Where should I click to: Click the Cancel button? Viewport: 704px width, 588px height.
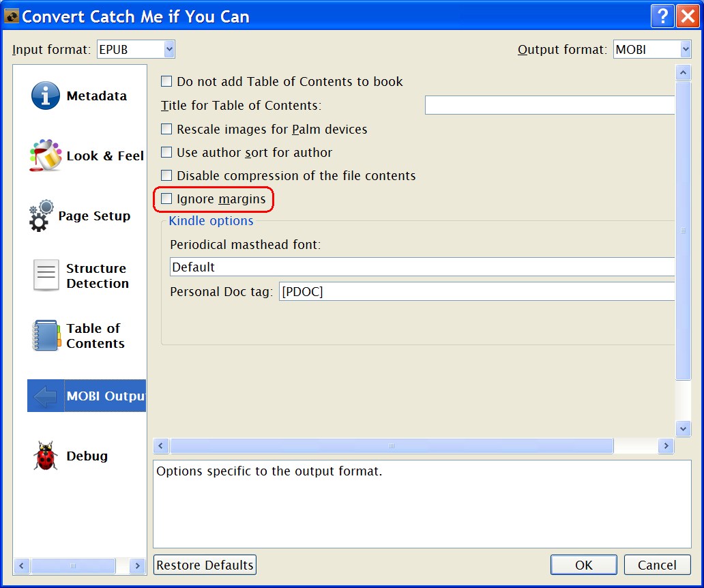(x=658, y=565)
